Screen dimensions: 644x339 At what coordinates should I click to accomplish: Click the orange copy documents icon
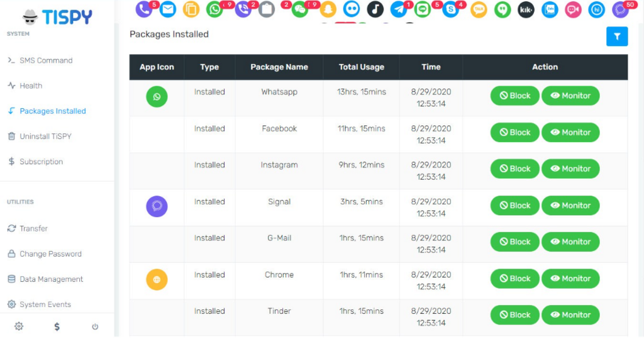click(191, 9)
